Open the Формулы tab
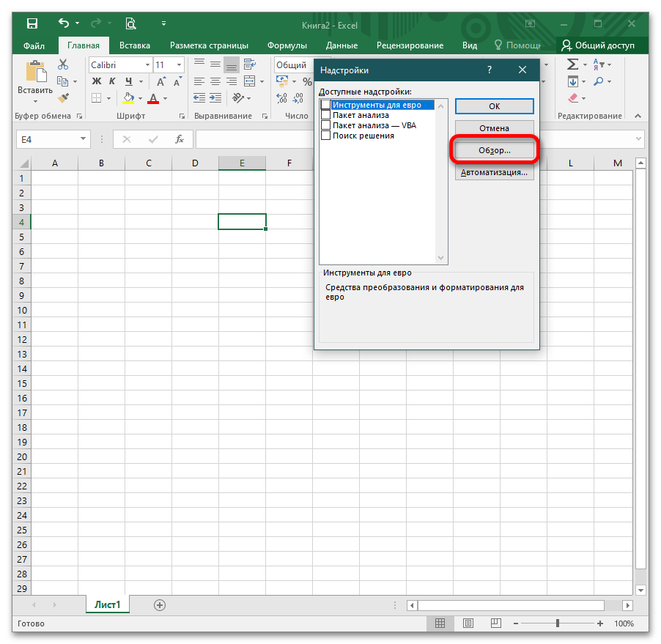Screen dimensions: 661x644 (x=287, y=45)
